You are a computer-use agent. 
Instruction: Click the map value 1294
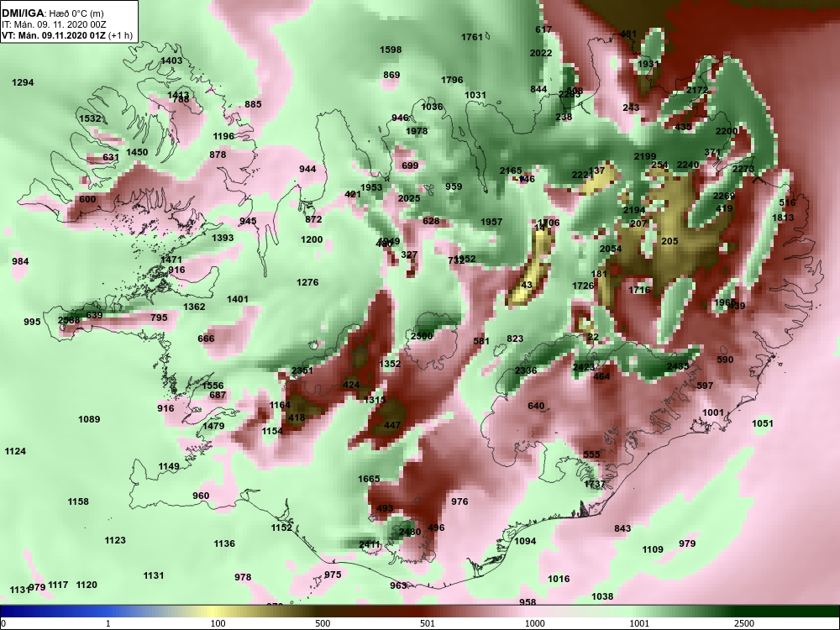tap(23, 82)
